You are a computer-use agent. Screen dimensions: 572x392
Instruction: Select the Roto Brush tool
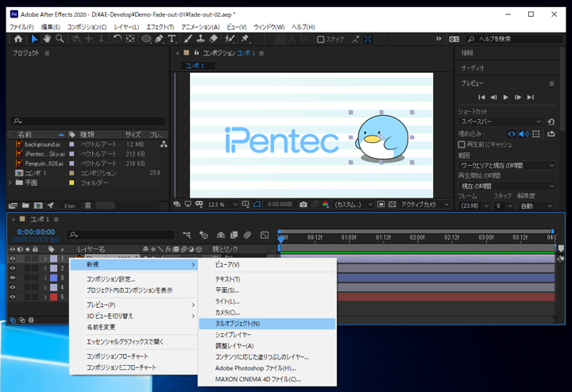(x=230, y=39)
